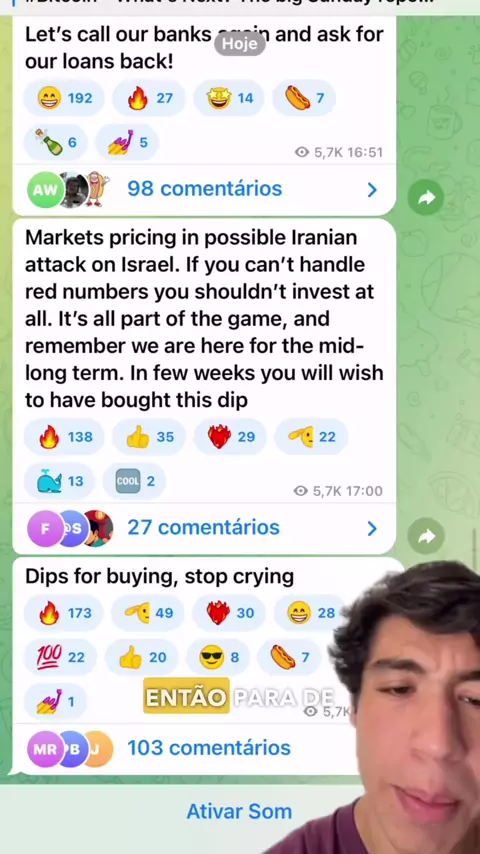This screenshot has width=480, height=854.
Task: Click the grinning emoji reaction with 192
Action: pos(64,99)
